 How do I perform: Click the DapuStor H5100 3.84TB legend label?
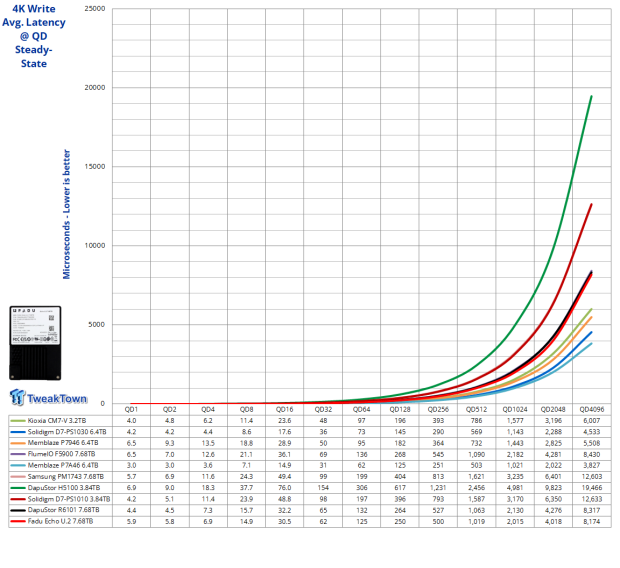64,488
